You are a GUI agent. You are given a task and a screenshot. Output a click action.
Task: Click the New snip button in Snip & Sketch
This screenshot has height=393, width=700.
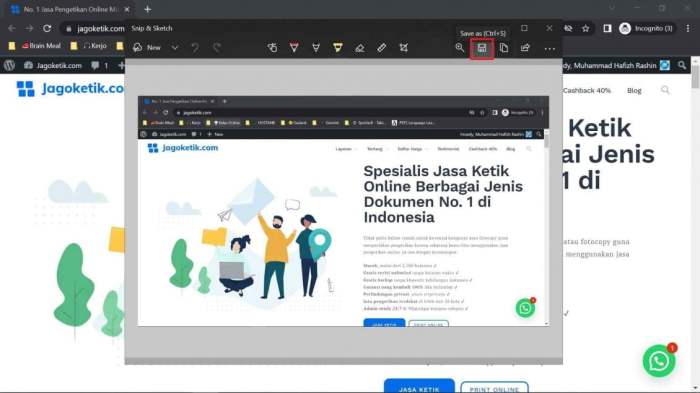[147, 47]
